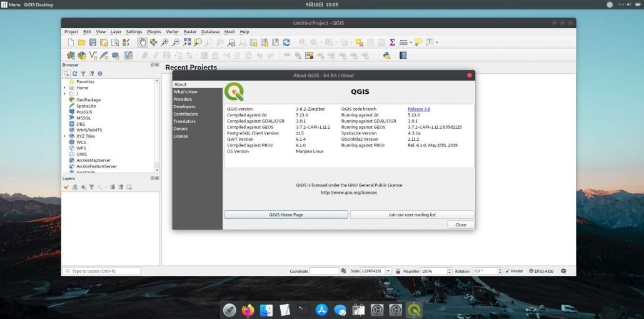644x319 pixels.
Task: Open the Python Console icon
Action: 386,56
